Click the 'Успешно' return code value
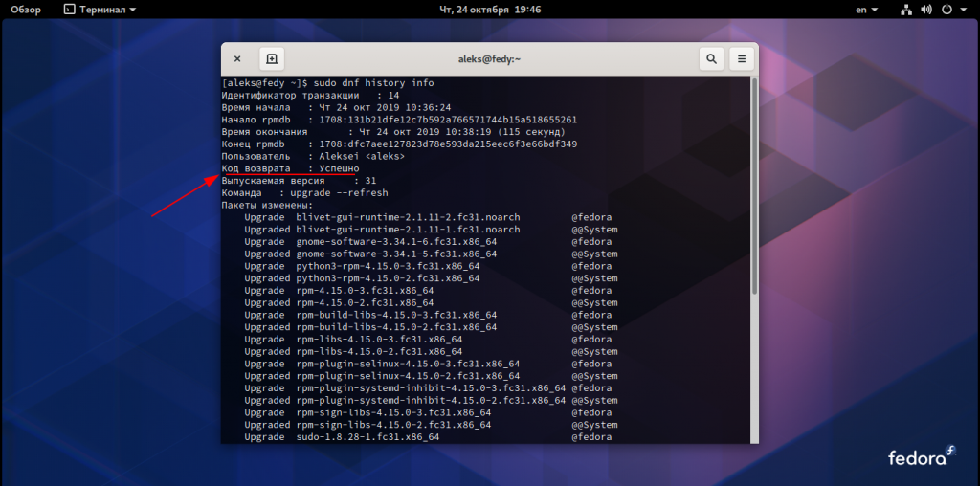 [x=340, y=168]
